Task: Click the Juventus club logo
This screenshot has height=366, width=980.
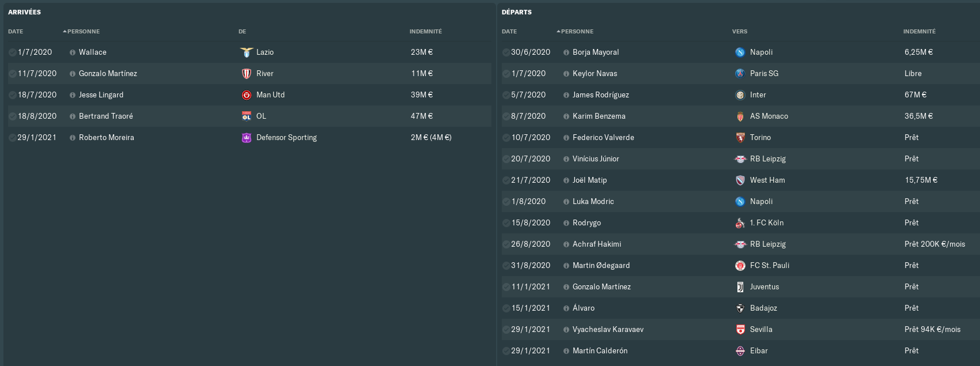Action: 740,287
